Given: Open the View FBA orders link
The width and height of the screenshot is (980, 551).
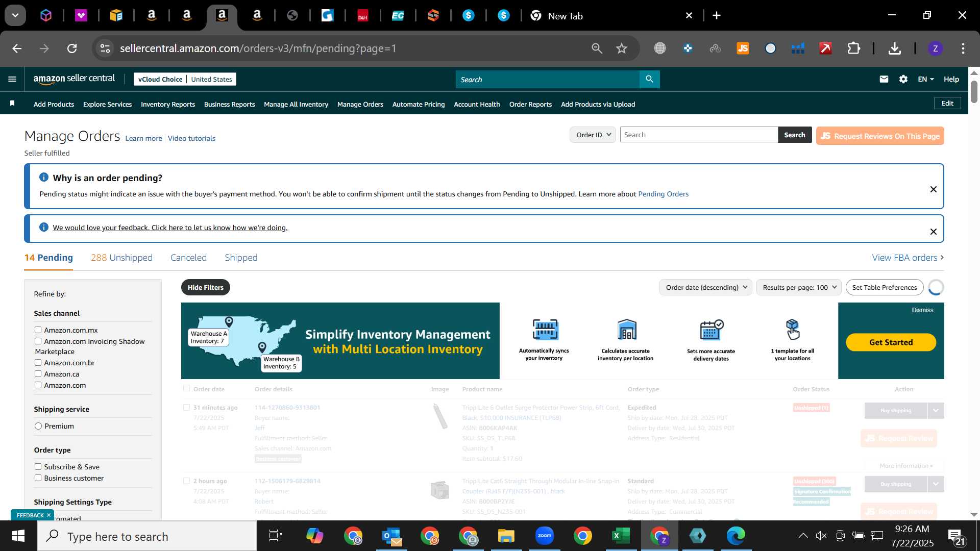Looking at the screenshot, I should pyautogui.click(x=908, y=258).
